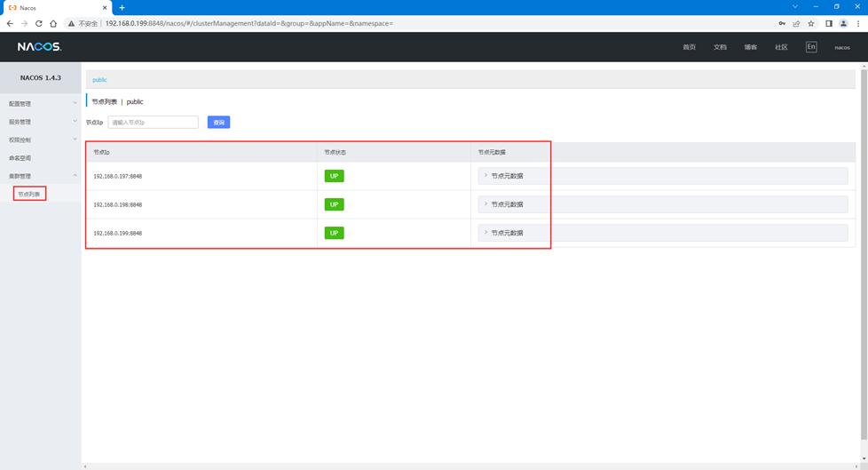This screenshot has width=868, height=470.
Task: Select node address 192.168.0.198:8848
Action: (x=117, y=204)
